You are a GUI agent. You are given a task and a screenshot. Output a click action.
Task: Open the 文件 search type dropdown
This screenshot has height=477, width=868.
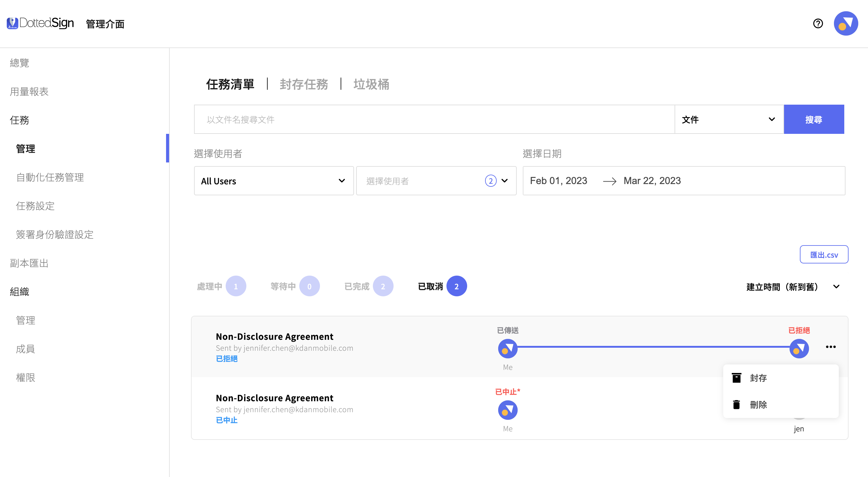pyautogui.click(x=729, y=119)
